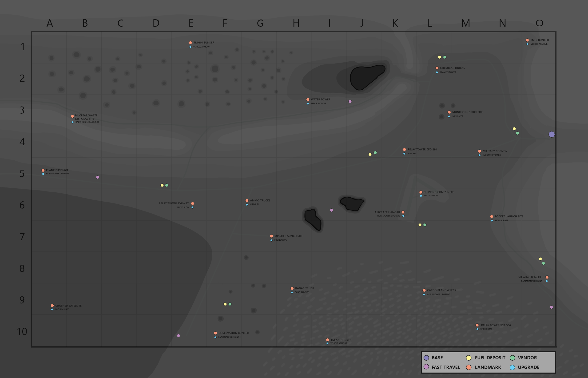Select the Missile Launch Site landmark marker

tap(271, 236)
